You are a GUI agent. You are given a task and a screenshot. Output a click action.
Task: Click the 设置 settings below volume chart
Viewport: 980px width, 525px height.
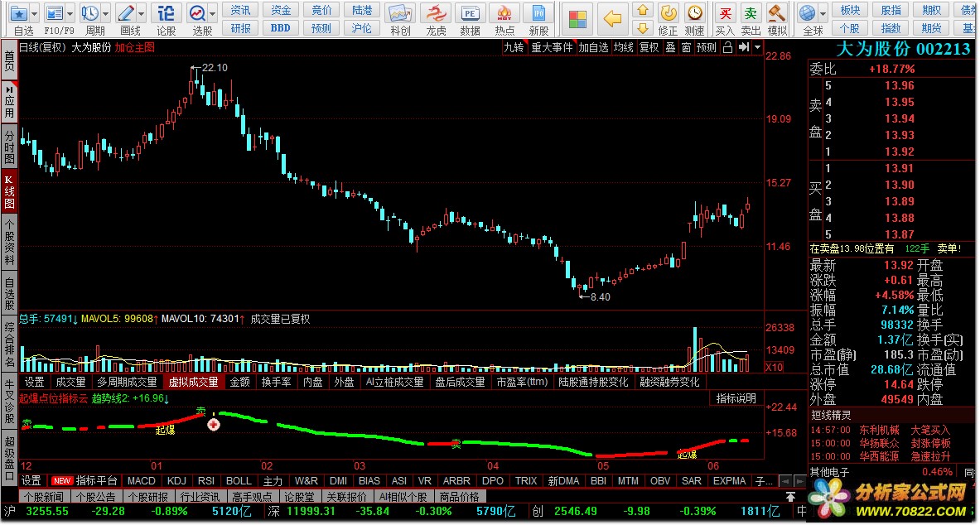click(34, 382)
